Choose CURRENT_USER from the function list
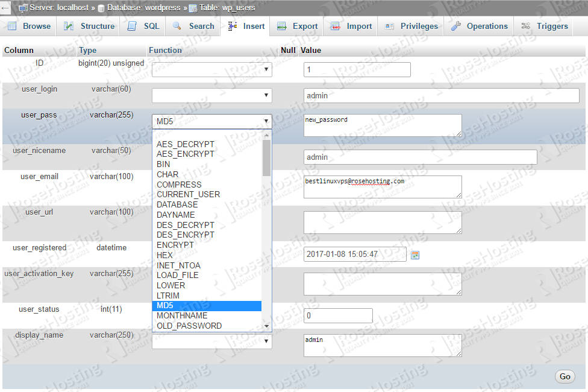The width and height of the screenshot is (588, 392). coord(207,195)
